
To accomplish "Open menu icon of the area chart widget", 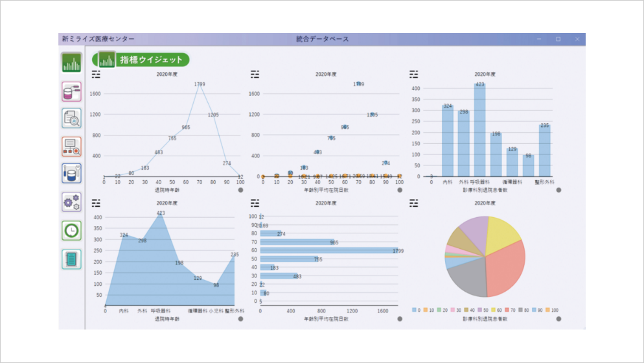I will pyautogui.click(x=97, y=203).
